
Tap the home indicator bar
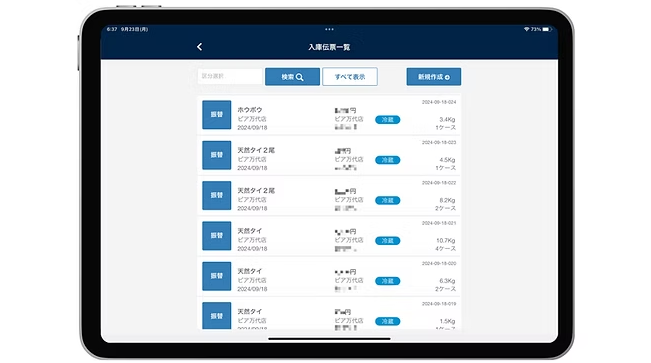(329, 338)
